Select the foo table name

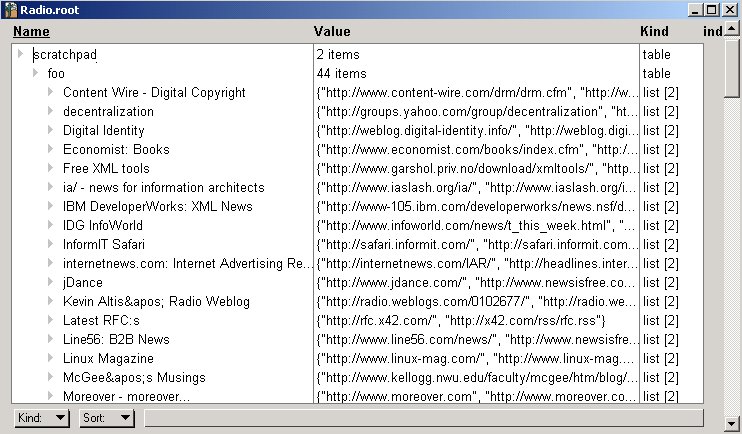[56, 73]
